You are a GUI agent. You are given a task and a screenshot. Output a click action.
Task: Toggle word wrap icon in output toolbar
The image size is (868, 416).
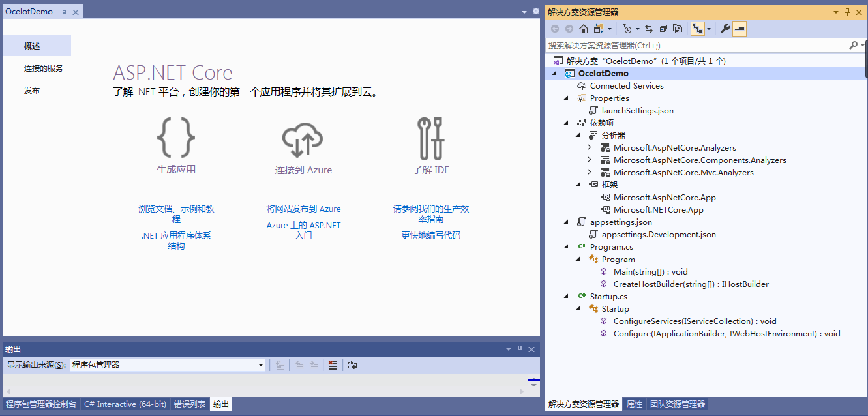[353, 365]
